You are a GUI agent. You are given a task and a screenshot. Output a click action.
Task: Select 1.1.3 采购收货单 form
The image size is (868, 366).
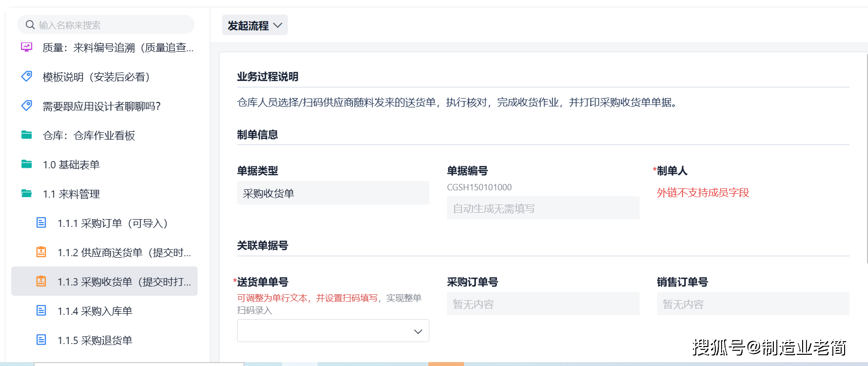point(104,281)
